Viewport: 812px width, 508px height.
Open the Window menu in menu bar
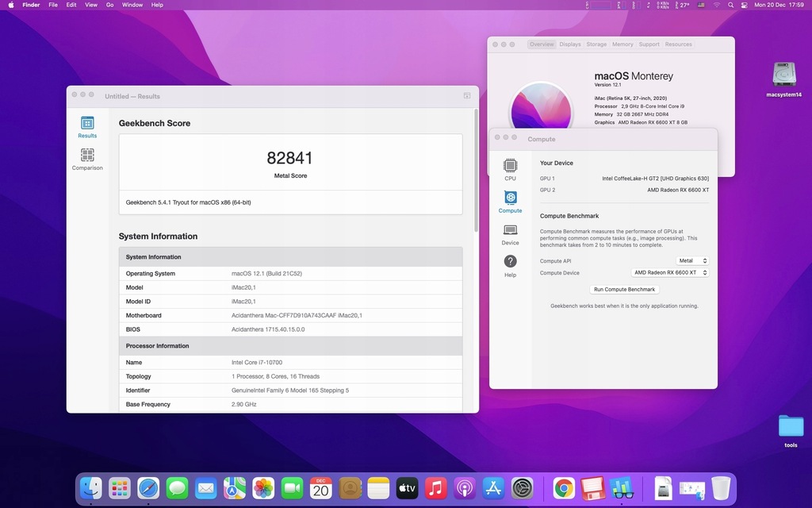click(132, 5)
